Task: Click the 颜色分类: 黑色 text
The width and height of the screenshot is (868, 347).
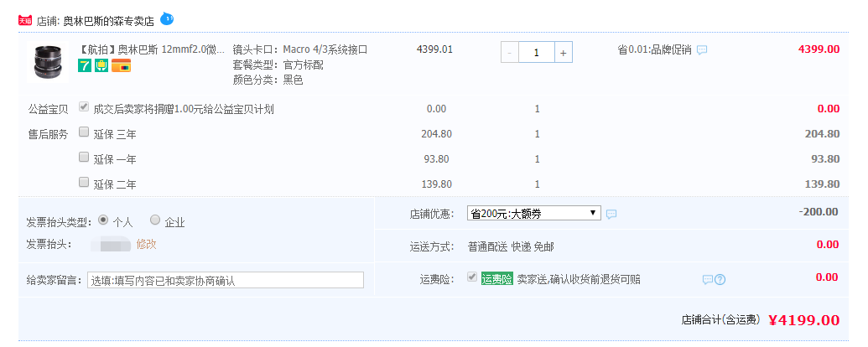Action: pos(268,80)
